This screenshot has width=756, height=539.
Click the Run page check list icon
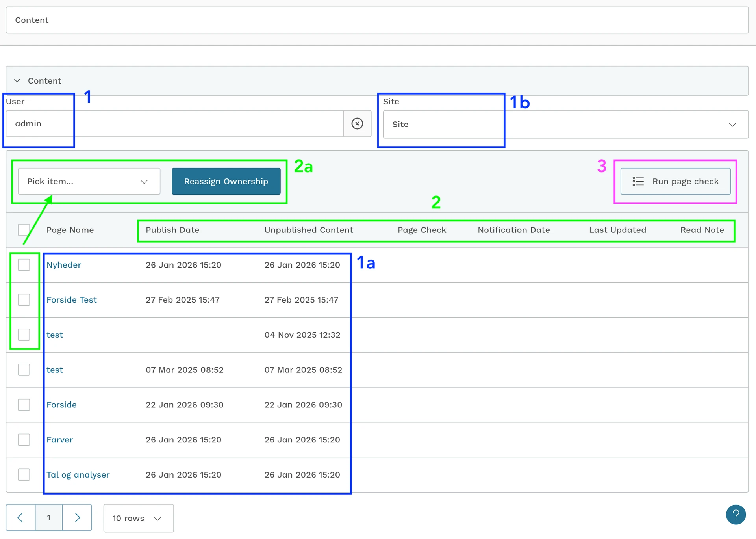pos(638,181)
